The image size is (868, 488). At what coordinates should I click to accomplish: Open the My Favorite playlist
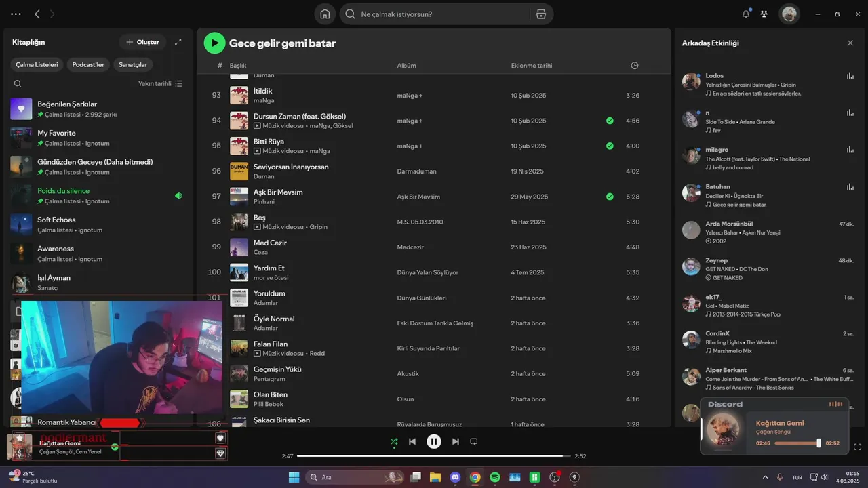pyautogui.click(x=97, y=138)
